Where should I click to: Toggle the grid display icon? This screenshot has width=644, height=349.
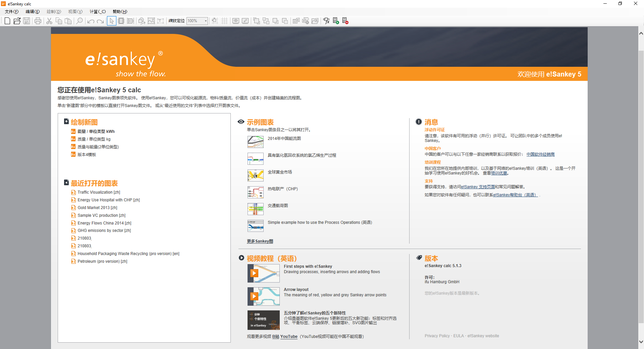[x=224, y=21]
